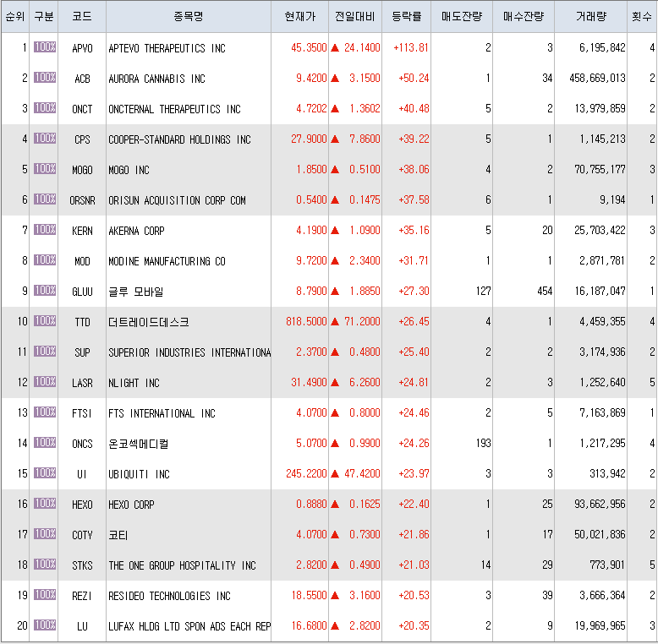658x644 pixels.
Task: Sort by the 종목명 column header
Action: point(189,16)
